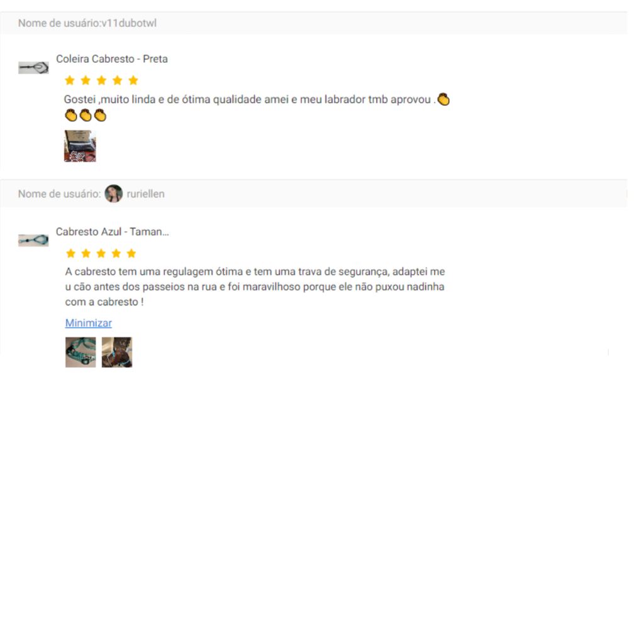Click the Coleira Cabresto - Preta title
The height and width of the screenshot is (644, 644).
(x=112, y=59)
